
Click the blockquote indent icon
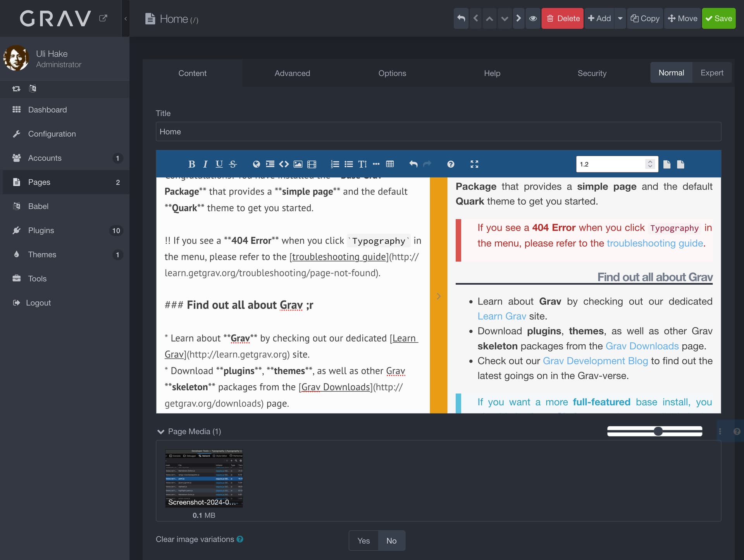270,164
